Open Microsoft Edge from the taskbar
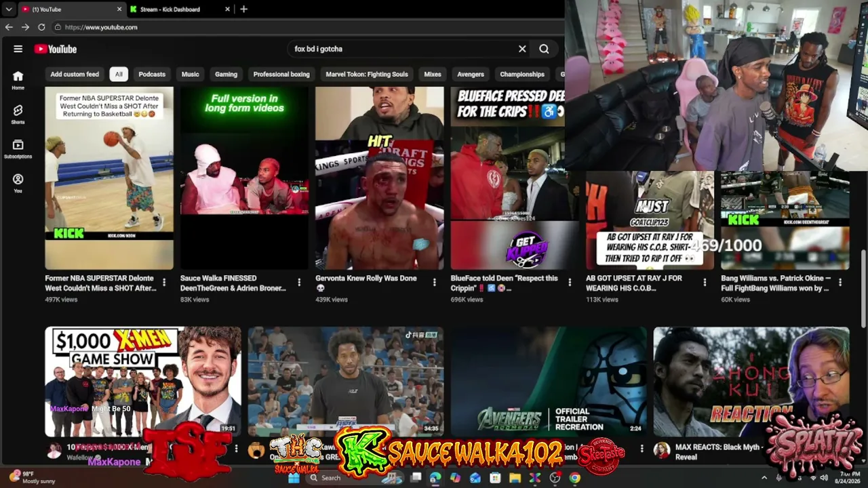The height and width of the screenshot is (488, 868). [435, 478]
